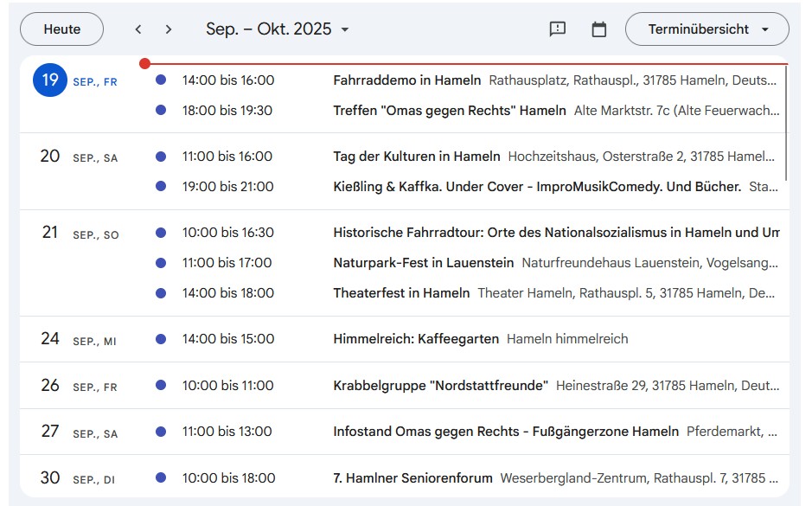812x506 pixels.
Task: Open Kießling & Kaffka Under Cover event
Action: (536, 187)
